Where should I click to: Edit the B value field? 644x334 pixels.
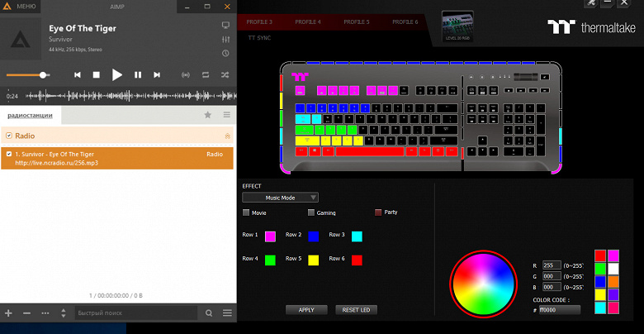pos(552,287)
